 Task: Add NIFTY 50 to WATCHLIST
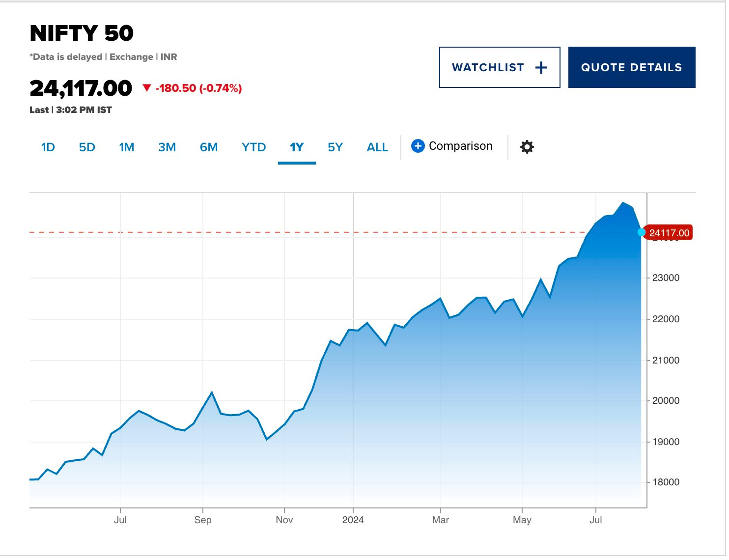coord(500,67)
